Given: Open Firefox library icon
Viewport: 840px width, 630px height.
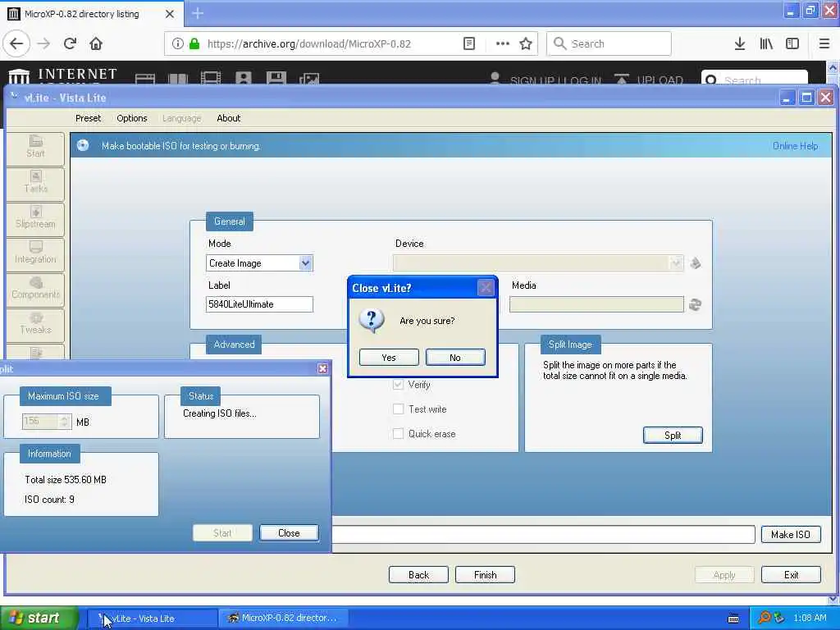Looking at the screenshot, I should 766,43.
